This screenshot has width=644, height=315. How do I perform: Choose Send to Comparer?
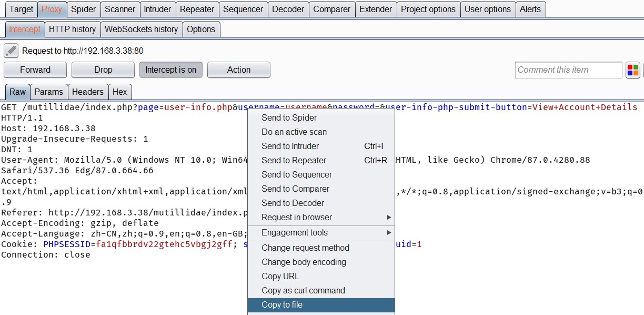(321, 189)
